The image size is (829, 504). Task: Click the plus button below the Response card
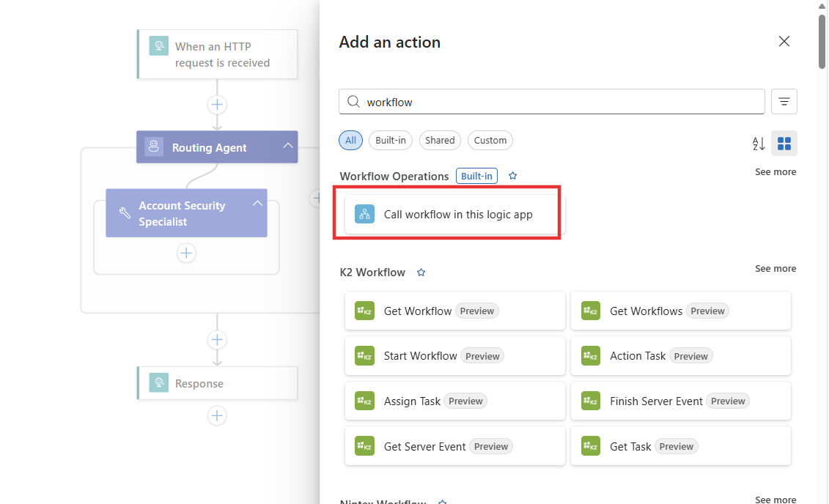click(217, 415)
